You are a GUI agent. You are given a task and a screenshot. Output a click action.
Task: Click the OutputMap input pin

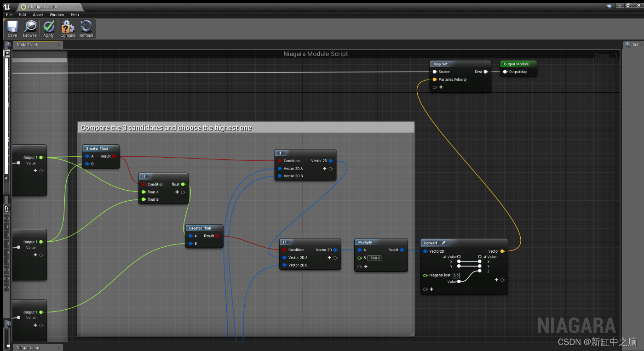[505, 72]
